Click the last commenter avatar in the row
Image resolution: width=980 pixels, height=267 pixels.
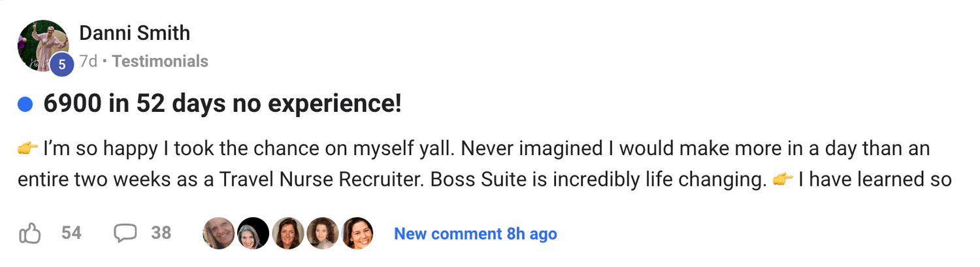point(357,234)
